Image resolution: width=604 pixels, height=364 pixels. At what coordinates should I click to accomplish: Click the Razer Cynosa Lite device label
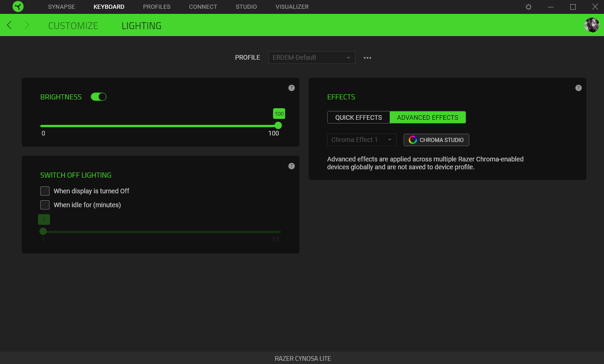(x=303, y=358)
